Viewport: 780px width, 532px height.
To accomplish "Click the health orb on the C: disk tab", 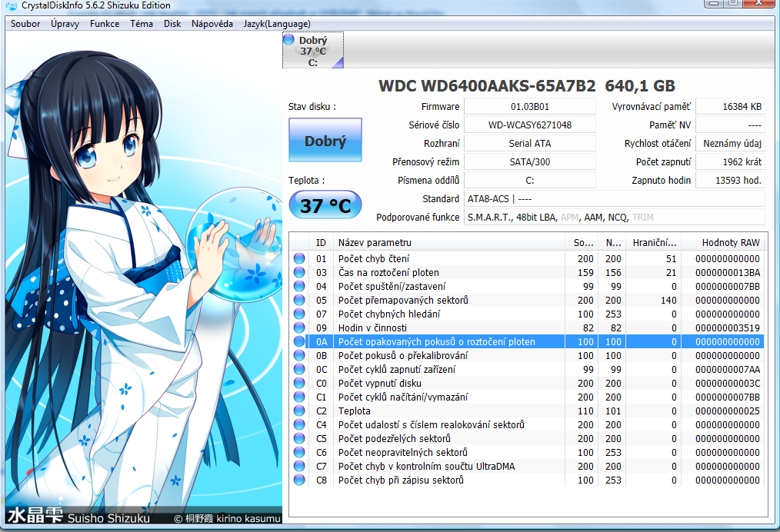I will tap(288, 38).
